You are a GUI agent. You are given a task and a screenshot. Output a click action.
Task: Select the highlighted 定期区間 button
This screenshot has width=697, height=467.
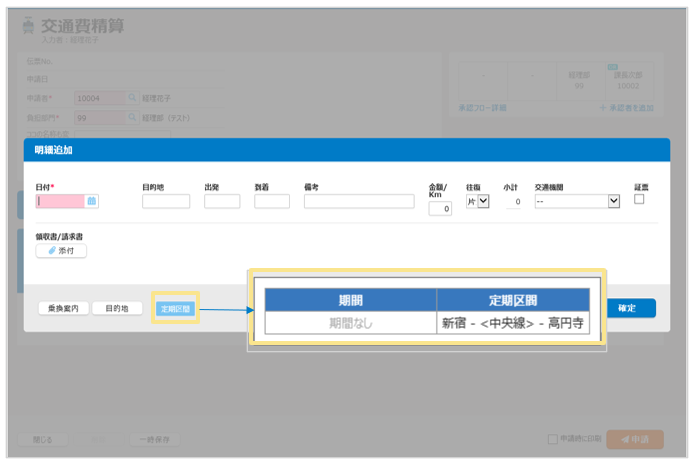pos(177,309)
